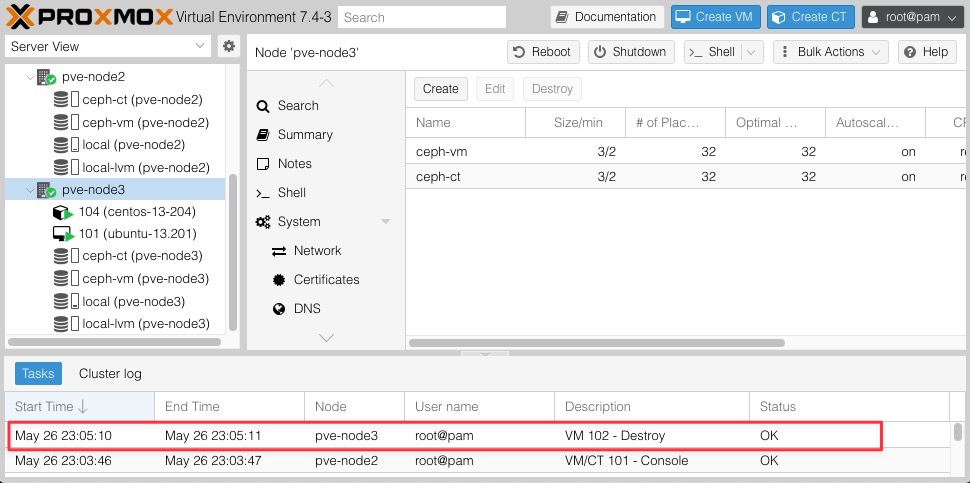Click the Shutdown button
This screenshot has height=483, width=970.
point(631,52)
